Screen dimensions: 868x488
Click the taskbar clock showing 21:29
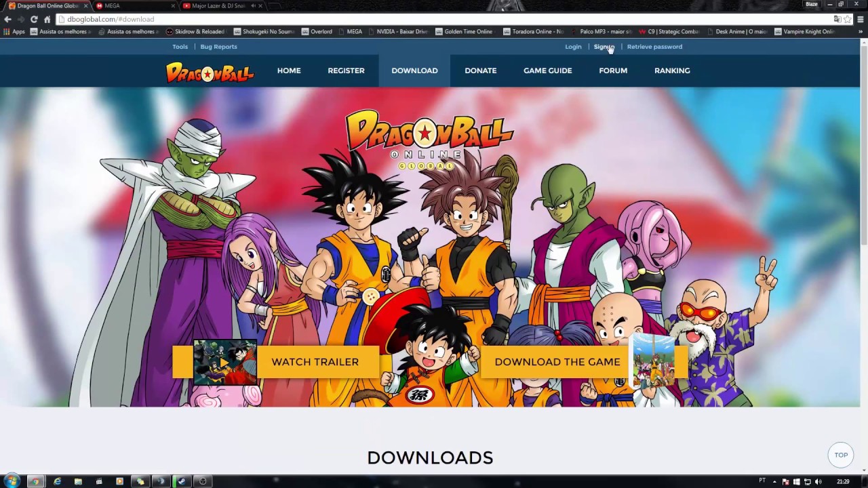click(x=843, y=481)
